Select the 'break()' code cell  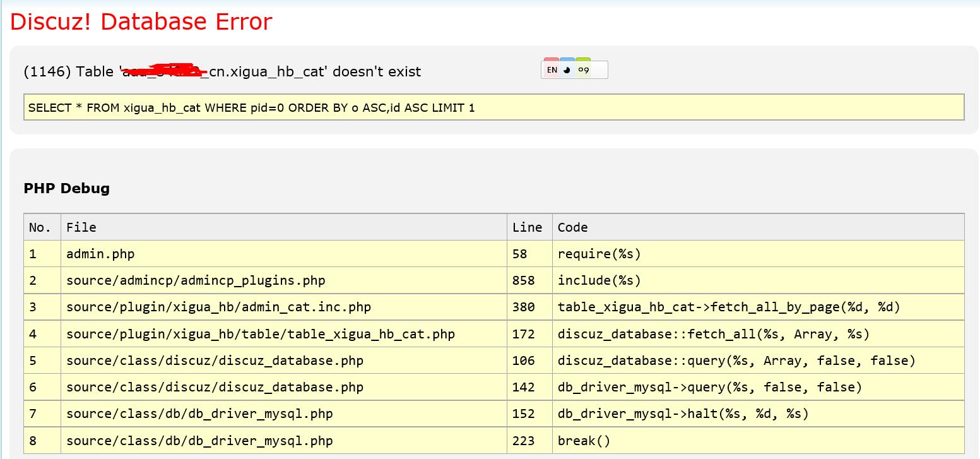pos(759,441)
